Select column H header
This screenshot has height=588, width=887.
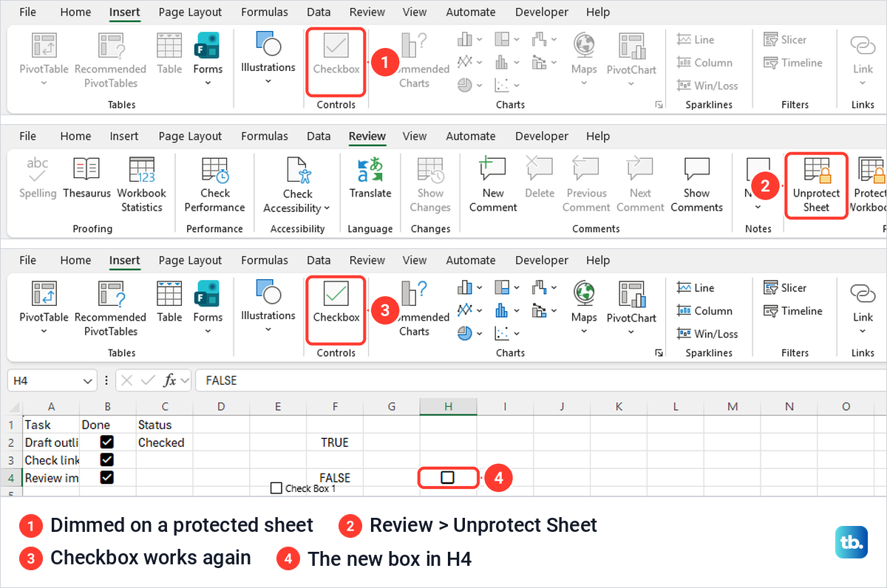(448, 406)
